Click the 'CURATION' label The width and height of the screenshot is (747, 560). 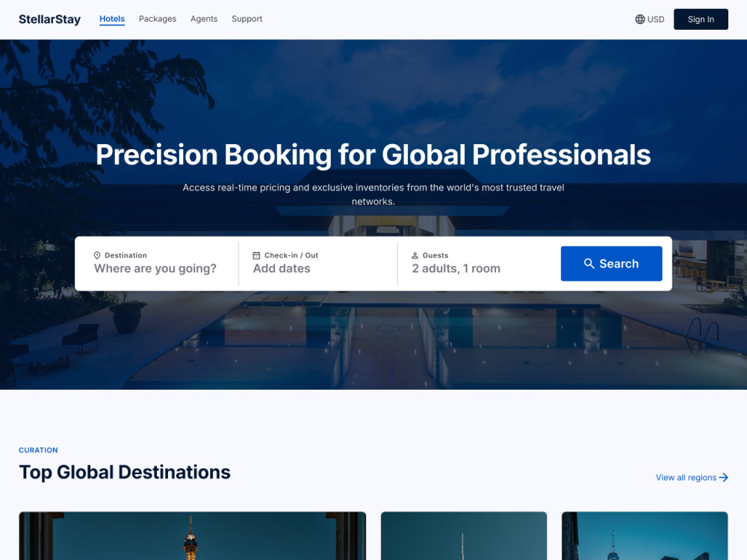38,450
